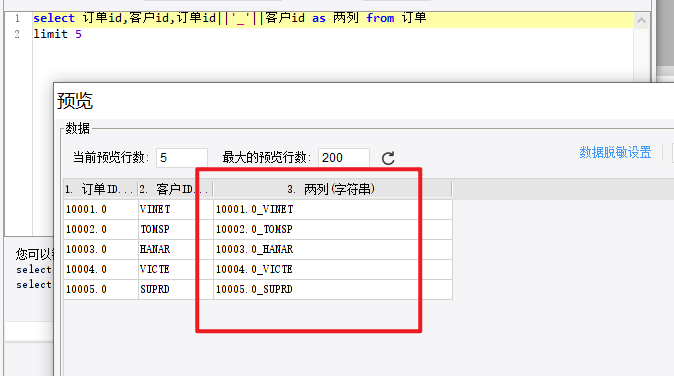
Task: Select cell 10001.0_VINET
Action: (x=333, y=209)
